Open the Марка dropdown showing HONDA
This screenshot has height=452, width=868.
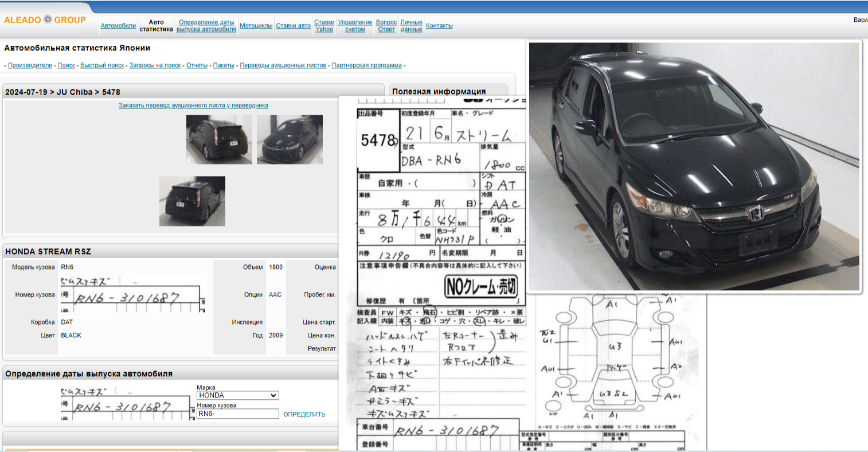(238, 396)
